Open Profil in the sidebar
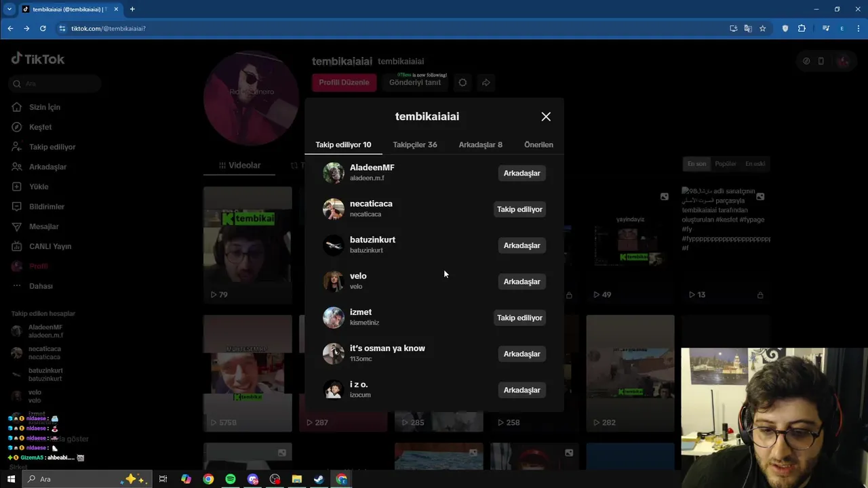Screen dimensions: 868x488 coord(38,266)
